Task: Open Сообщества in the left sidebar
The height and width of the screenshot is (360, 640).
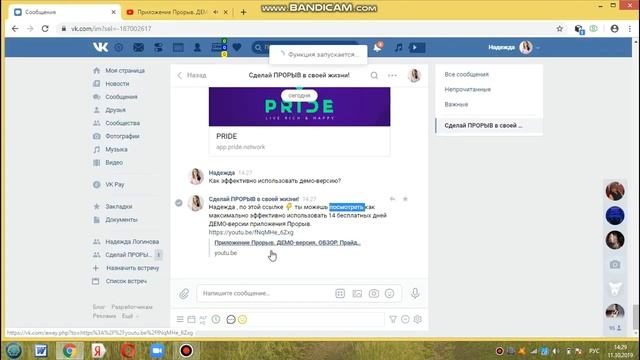Action: pyautogui.click(x=122, y=123)
